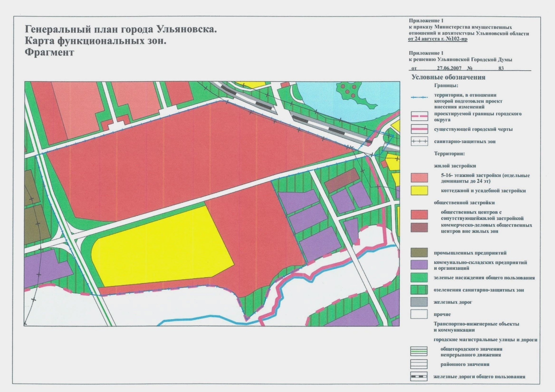Select the районного значения road legend symbol
Image resolution: width=555 pixels, height=392 pixels.
[x=419, y=364]
